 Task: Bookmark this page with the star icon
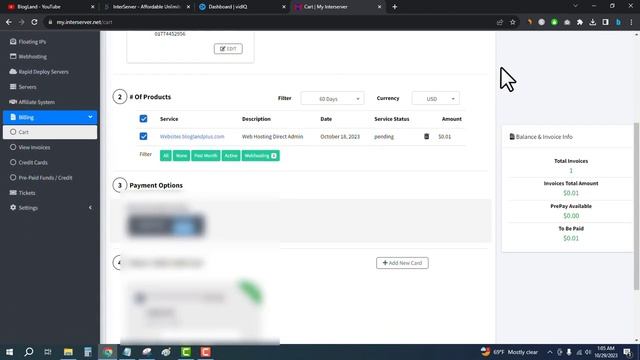[513, 22]
